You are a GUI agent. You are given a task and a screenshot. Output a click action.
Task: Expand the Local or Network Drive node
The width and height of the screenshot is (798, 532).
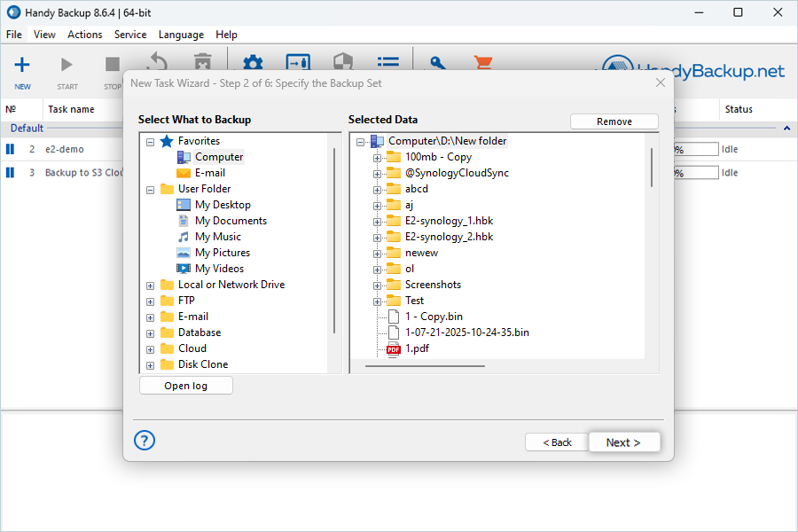(150, 286)
